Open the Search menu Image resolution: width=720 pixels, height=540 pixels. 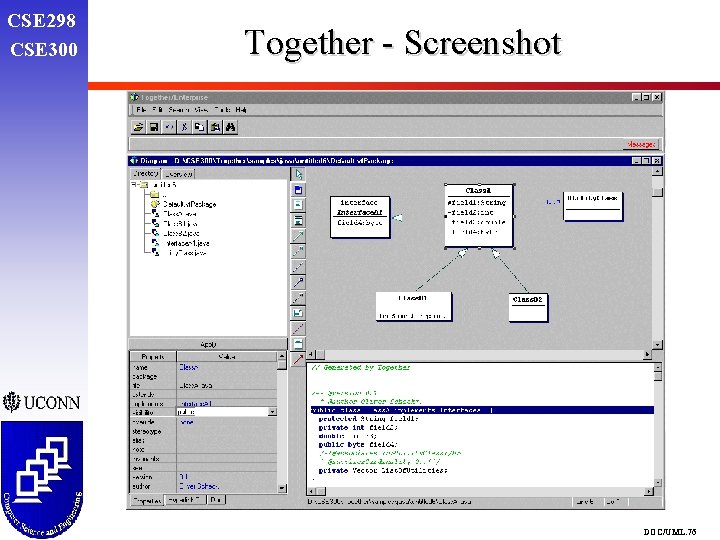coord(179,110)
